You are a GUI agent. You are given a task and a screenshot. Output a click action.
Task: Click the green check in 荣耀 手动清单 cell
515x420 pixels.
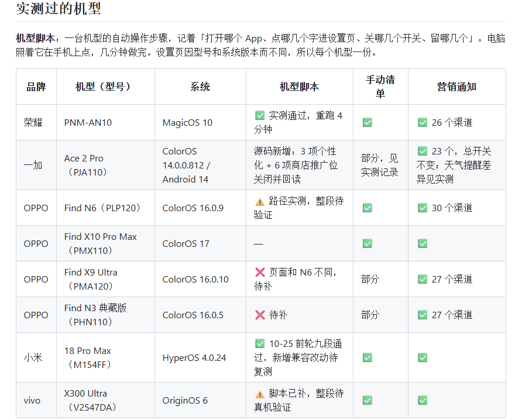[367, 122]
